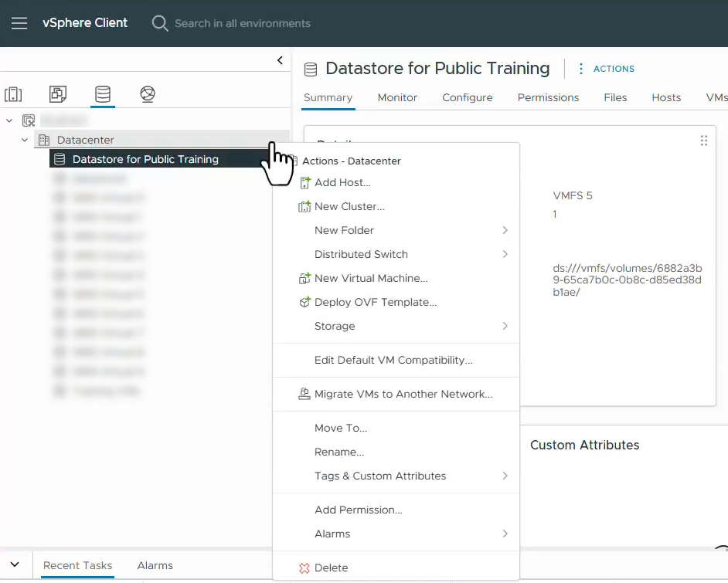The image size is (728, 583).
Task: Open the Storage submenu
Action: (x=396, y=326)
